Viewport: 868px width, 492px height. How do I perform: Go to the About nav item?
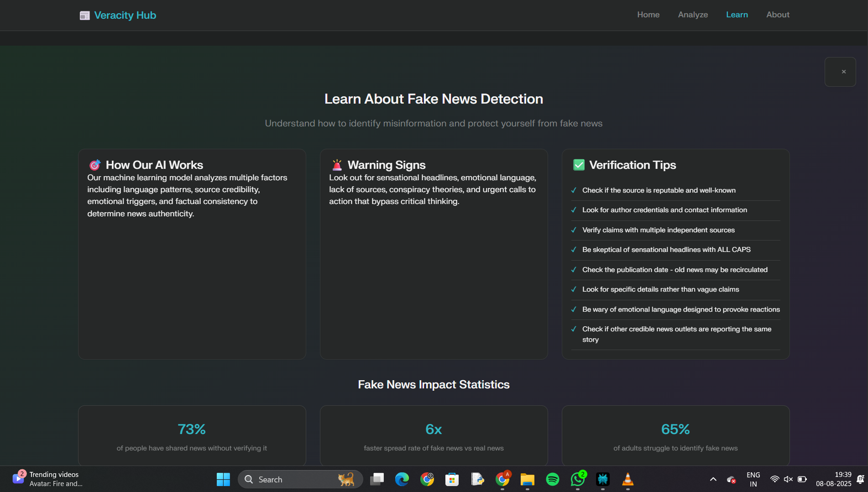click(x=778, y=15)
